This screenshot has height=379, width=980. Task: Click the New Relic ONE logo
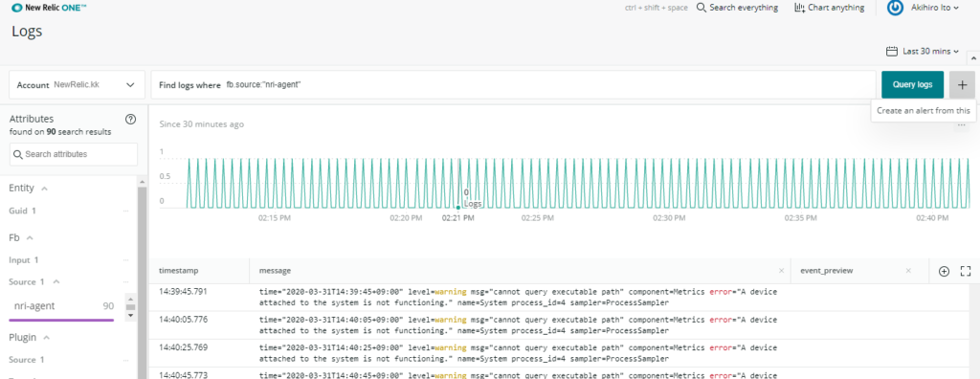[x=50, y=8]
